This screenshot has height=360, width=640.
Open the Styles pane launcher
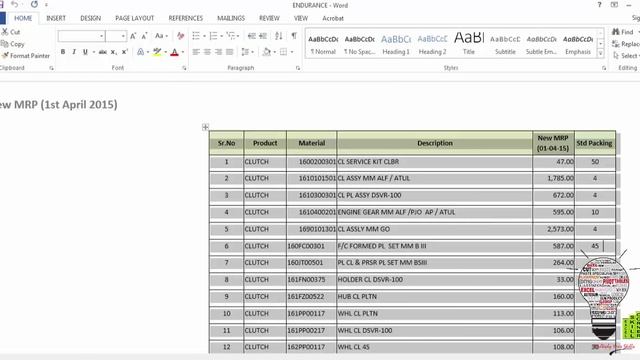coord(604,68)
